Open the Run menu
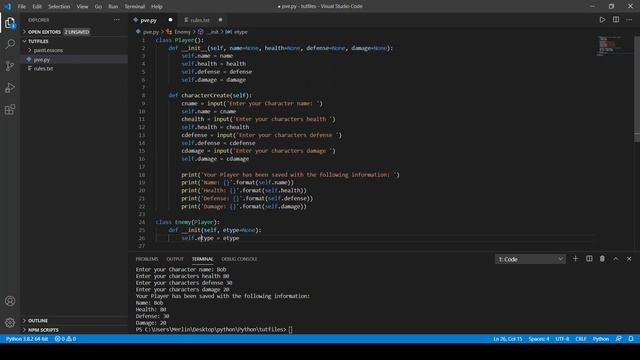 pos(113,7)
